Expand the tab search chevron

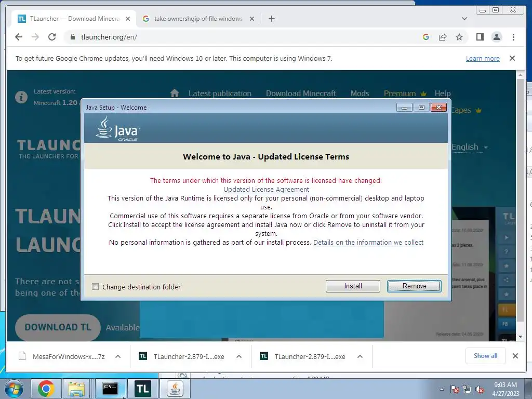pyautogui.click(x=464, y=19)
